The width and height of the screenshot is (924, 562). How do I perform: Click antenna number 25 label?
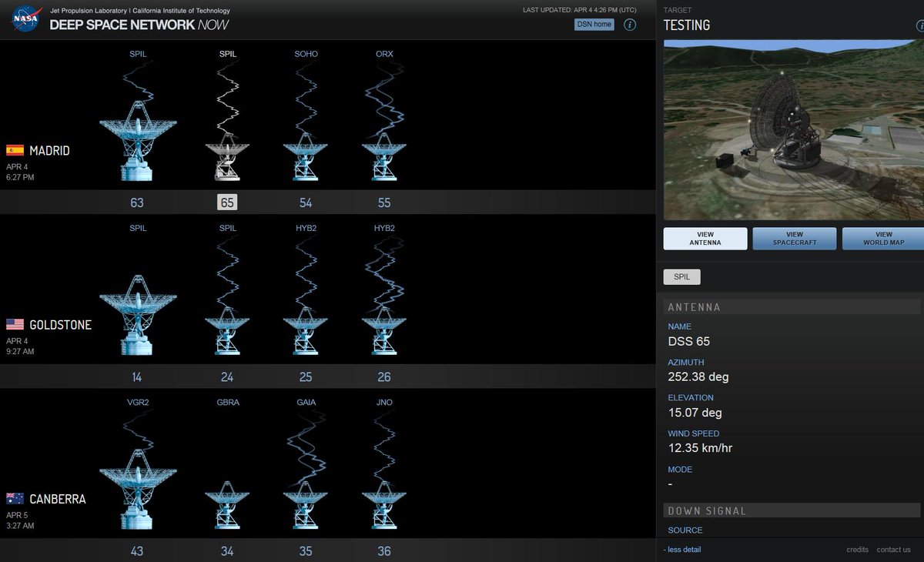(x=306, y=376)
